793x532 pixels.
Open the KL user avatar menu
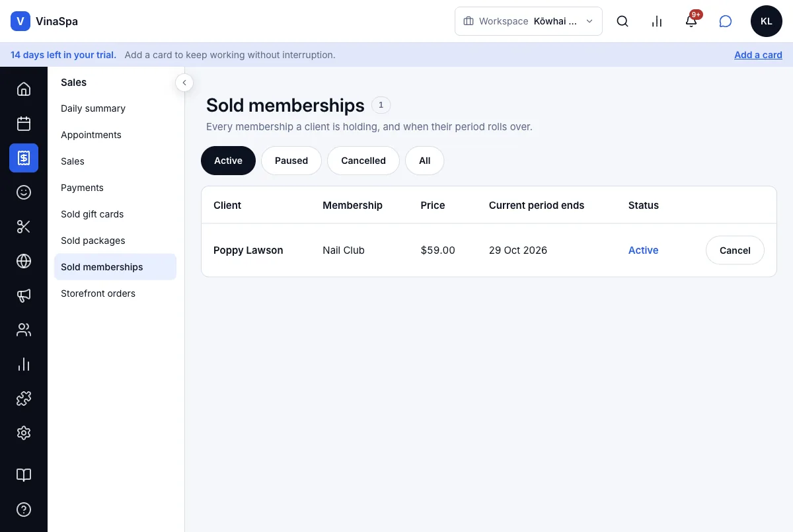tap(767, 21)
